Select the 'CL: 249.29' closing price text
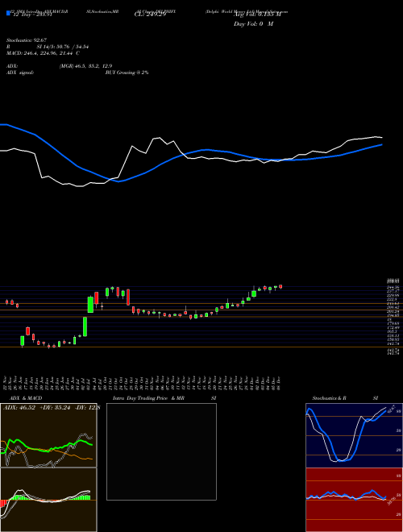The height and width of the screenshot is (532, 403). point(150,15)
